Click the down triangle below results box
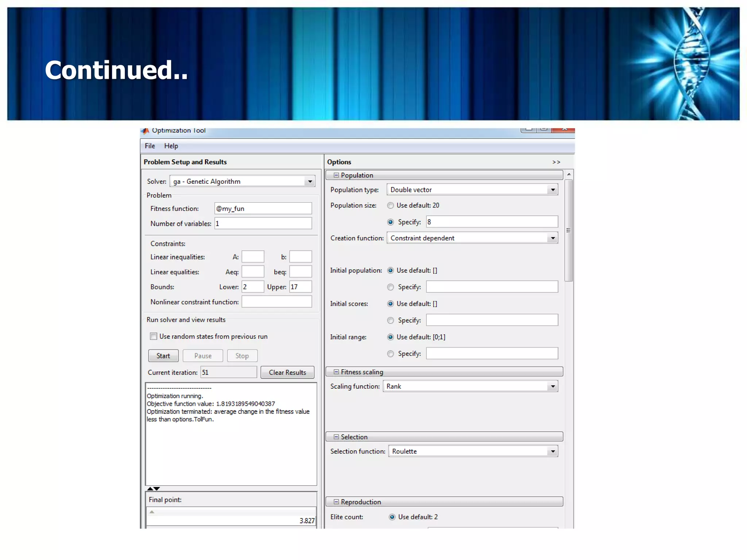The image size is (747, 560). click(157, 489)
